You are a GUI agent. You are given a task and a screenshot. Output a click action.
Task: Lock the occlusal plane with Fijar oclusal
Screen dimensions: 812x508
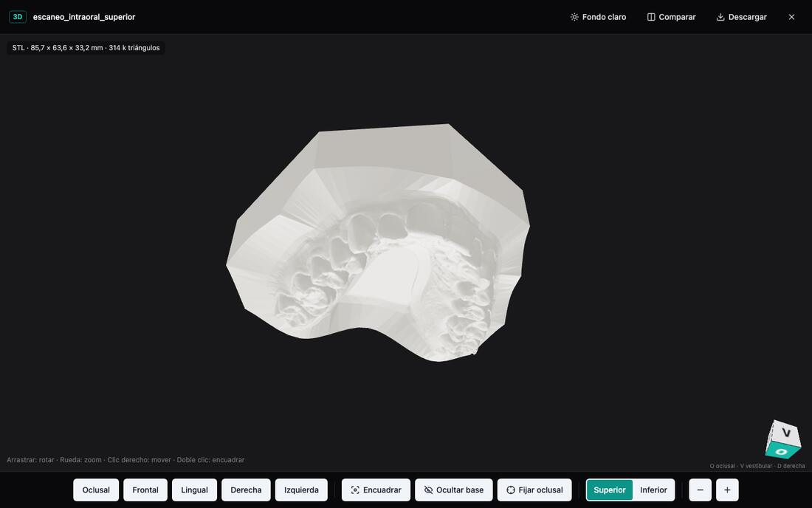[534, 490]
